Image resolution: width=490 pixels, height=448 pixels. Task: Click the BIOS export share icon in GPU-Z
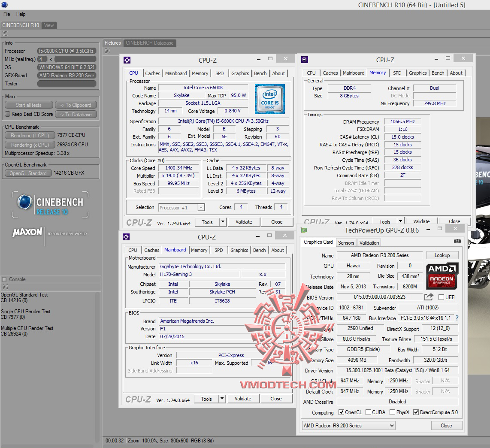(429, 297)
